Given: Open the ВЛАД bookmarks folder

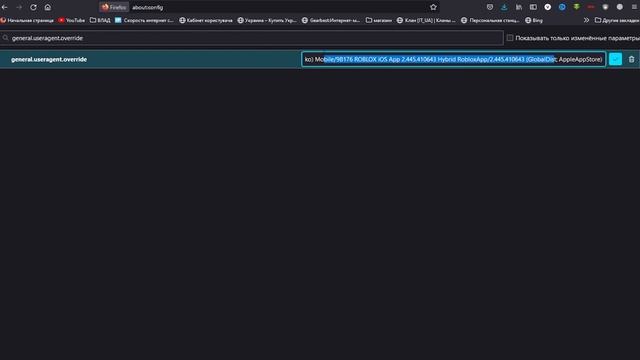Looking at the screenshot, I should (100, 20).
